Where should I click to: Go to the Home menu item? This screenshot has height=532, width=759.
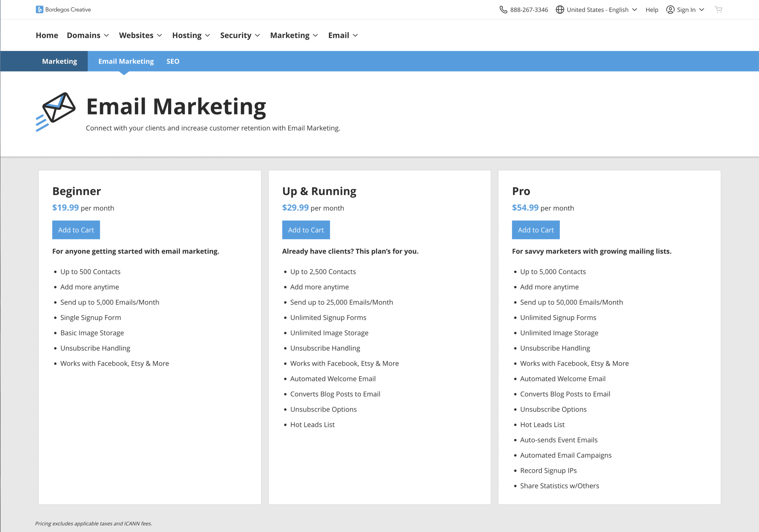pos(47,35)
